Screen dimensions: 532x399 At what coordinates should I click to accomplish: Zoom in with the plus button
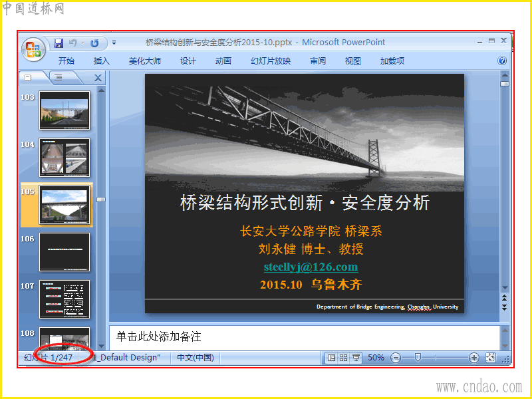[474, 358]
